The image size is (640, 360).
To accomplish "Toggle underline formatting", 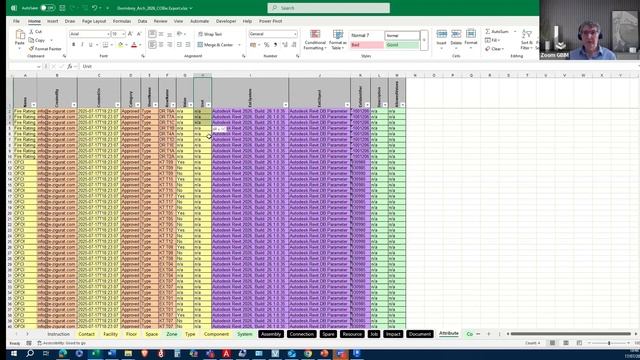I will click(90, 45).
